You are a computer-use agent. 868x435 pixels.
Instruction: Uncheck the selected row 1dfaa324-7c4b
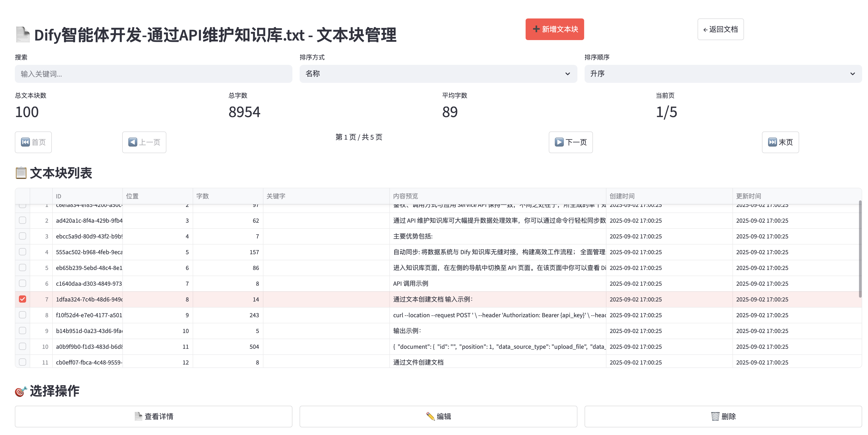tap(23, 299)
